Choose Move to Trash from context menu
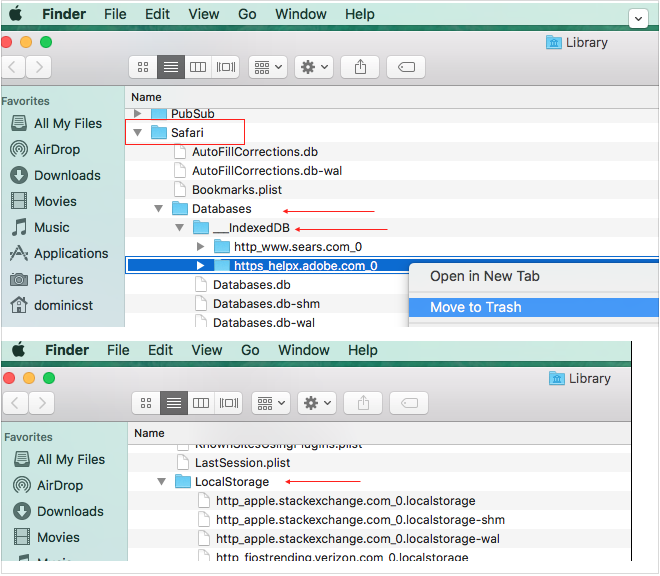 [534, 307]
